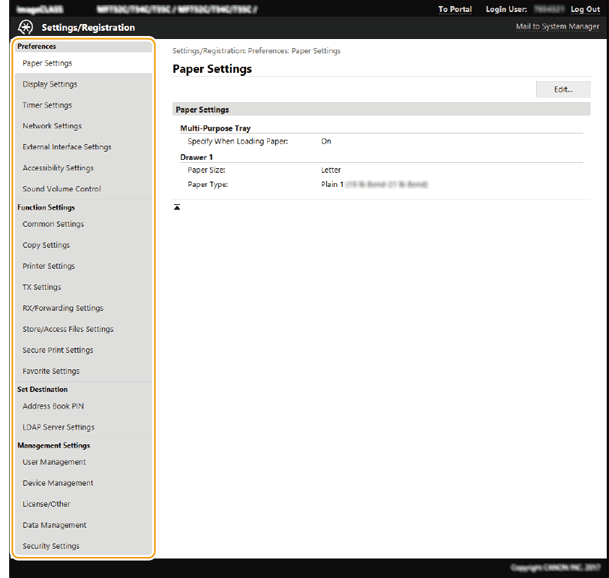The height and width of the screenshot is (578, 609).
Task: Go to Timer Settings
Action: tap(47, 105)
